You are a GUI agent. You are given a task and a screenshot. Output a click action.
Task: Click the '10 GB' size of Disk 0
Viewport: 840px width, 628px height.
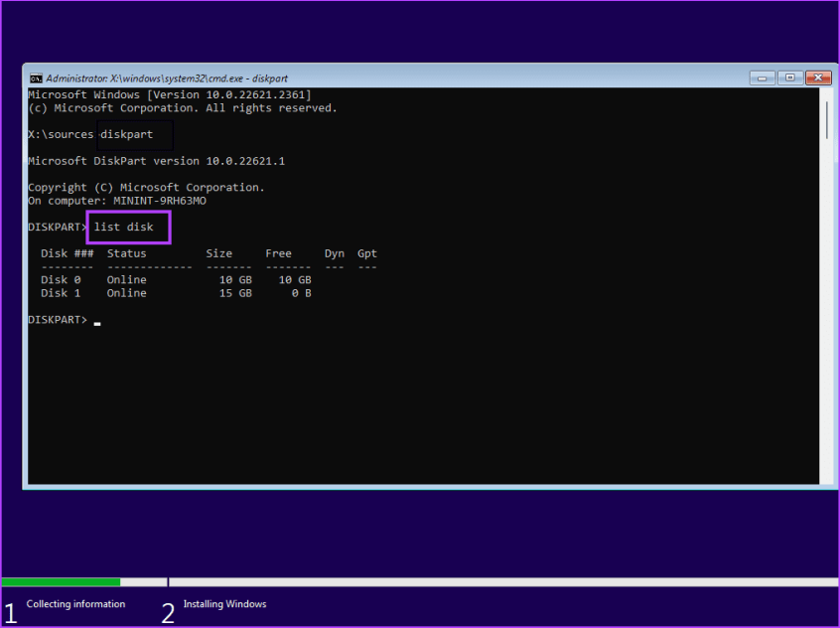point(235,280)
